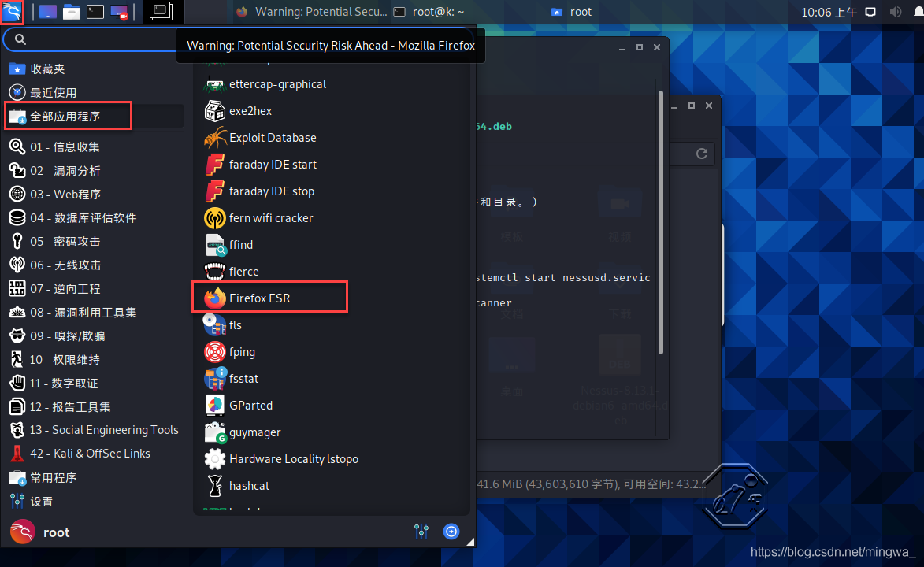Open 12 - 报告工具集 category

coord(95,406)
